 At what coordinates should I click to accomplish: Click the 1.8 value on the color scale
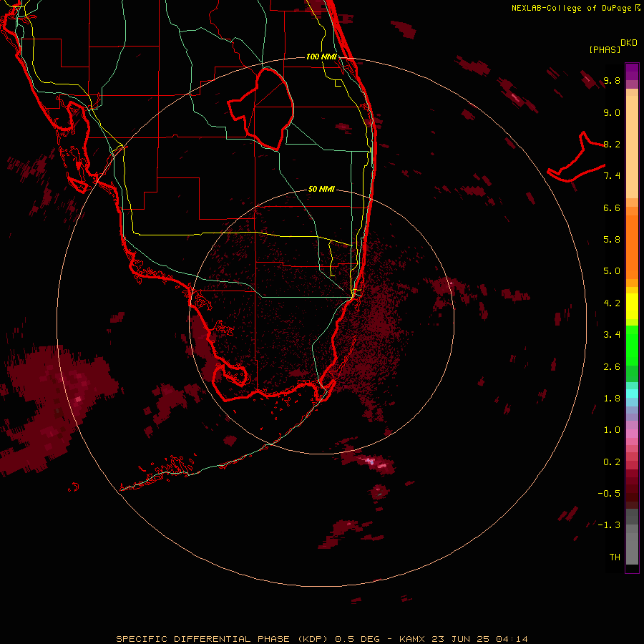click(612, 399)
